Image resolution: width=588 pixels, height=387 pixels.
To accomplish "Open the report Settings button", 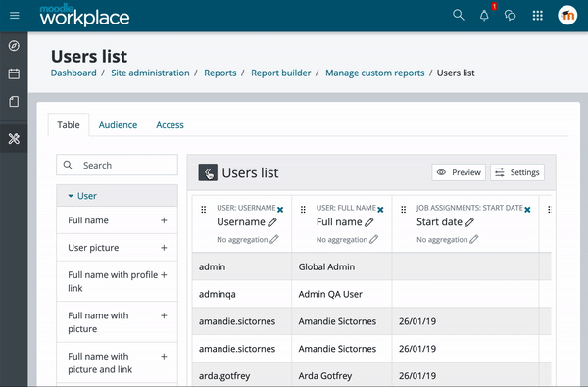I will tap(517, 172).
